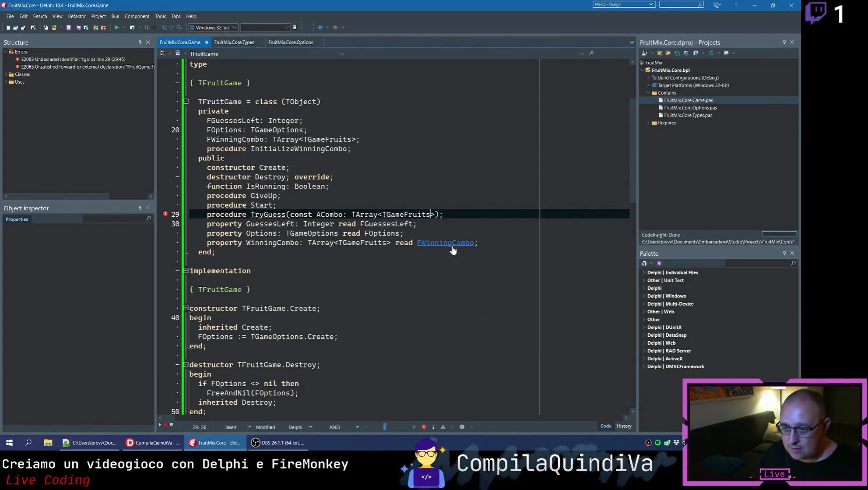Switch to the History view tab
This screenshot has height=490, width=868.
[x=624, y=426]
